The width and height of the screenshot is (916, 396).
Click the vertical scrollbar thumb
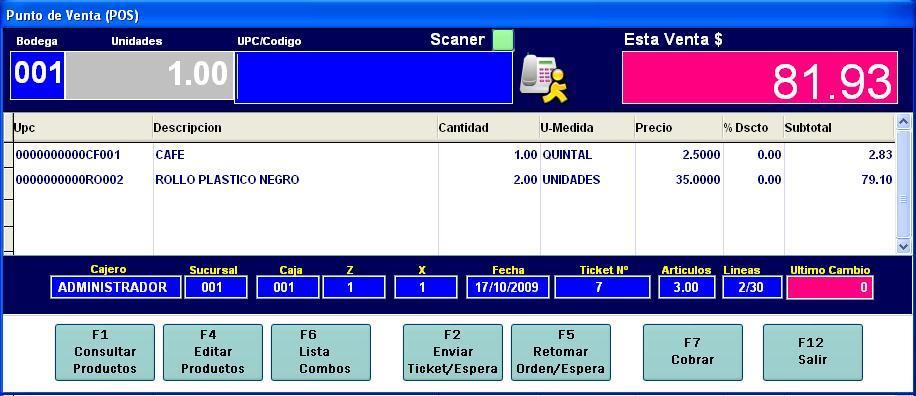pyautogui.click(x=904, y=184)
